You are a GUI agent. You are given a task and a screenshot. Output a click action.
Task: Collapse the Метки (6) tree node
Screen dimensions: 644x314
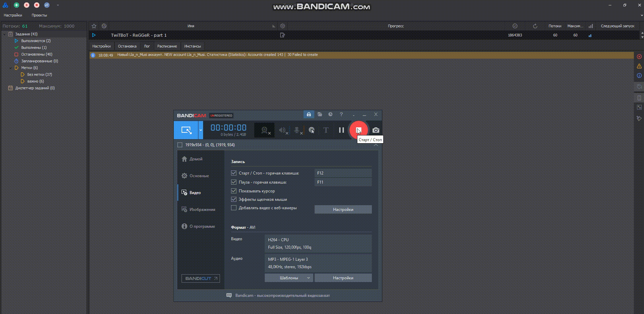11,68
